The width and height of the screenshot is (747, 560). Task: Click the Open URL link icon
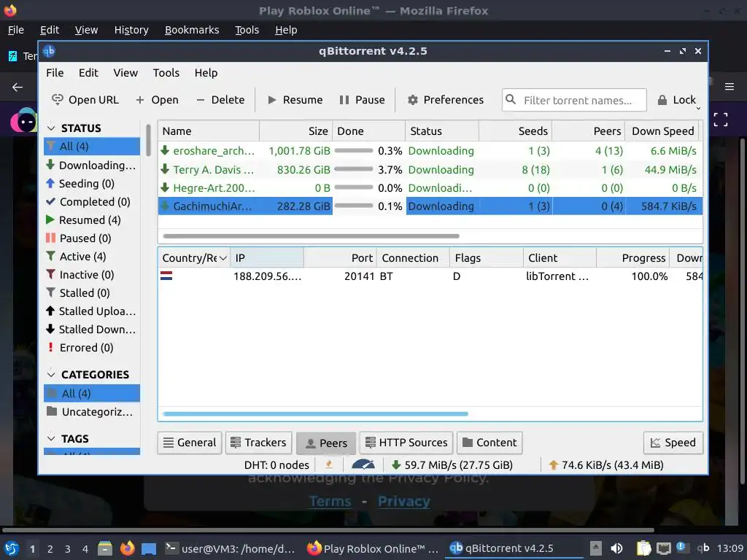click(x=58, y=99)
